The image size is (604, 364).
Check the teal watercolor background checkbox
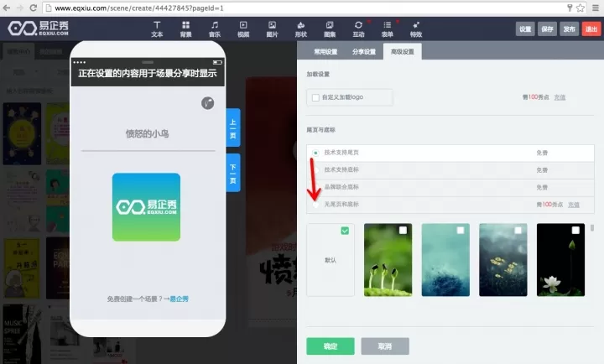tap(461, 231)
